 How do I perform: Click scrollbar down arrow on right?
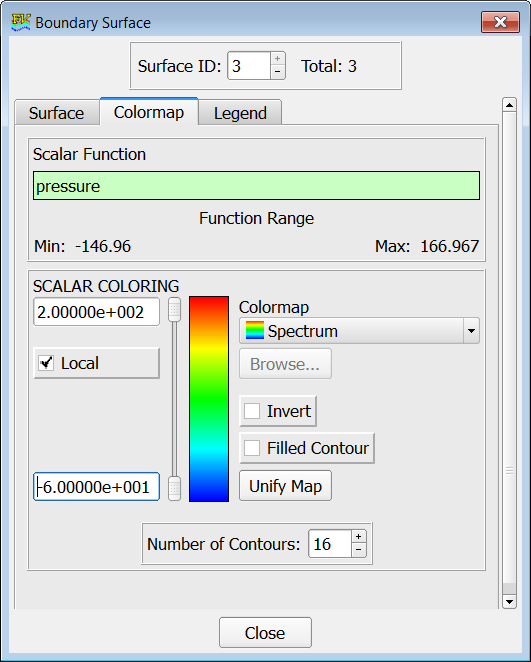(509, 601)
